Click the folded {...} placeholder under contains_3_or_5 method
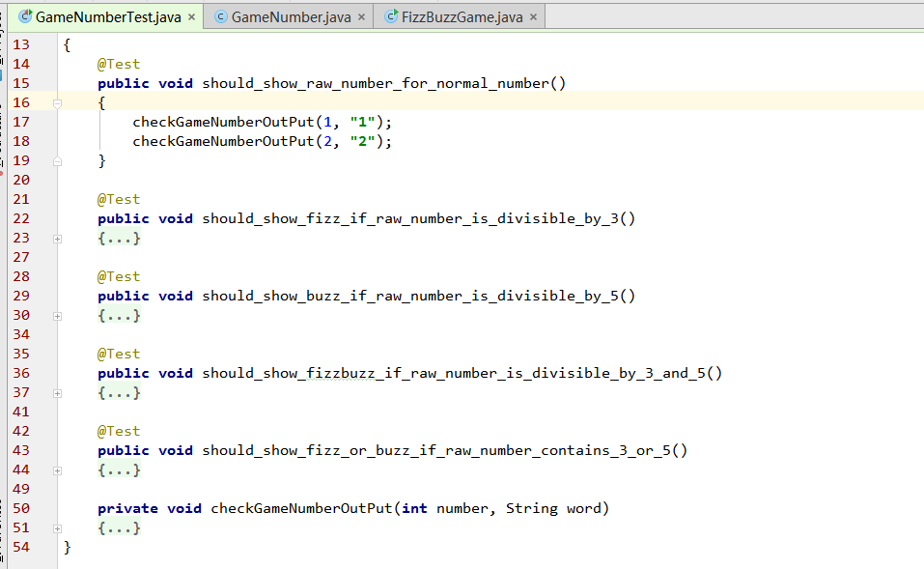The height and width of the screenshot is (569, 924). click(119, 469)
